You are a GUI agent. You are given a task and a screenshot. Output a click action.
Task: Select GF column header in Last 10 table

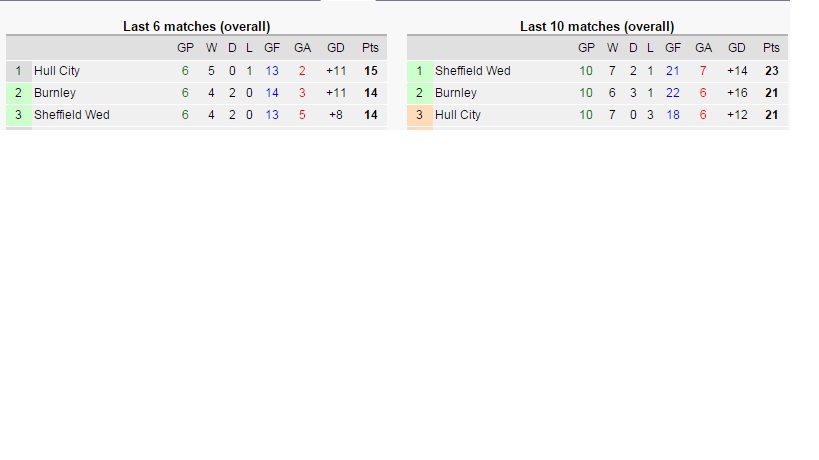673,48
